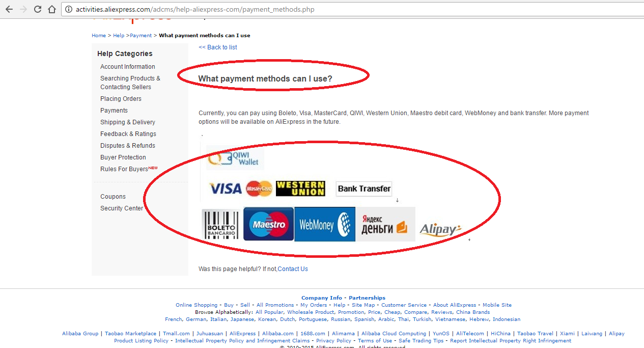Open the Security Center link

pyautogui.click(x=122, y=208)
